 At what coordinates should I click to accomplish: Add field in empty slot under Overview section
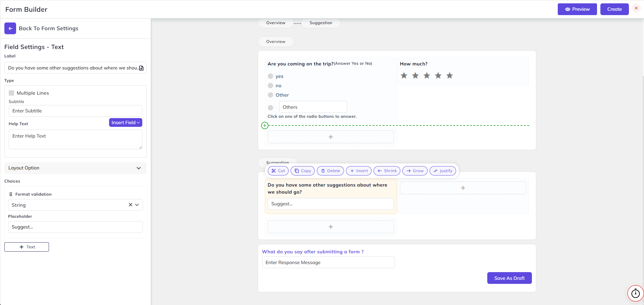(331, 137)
